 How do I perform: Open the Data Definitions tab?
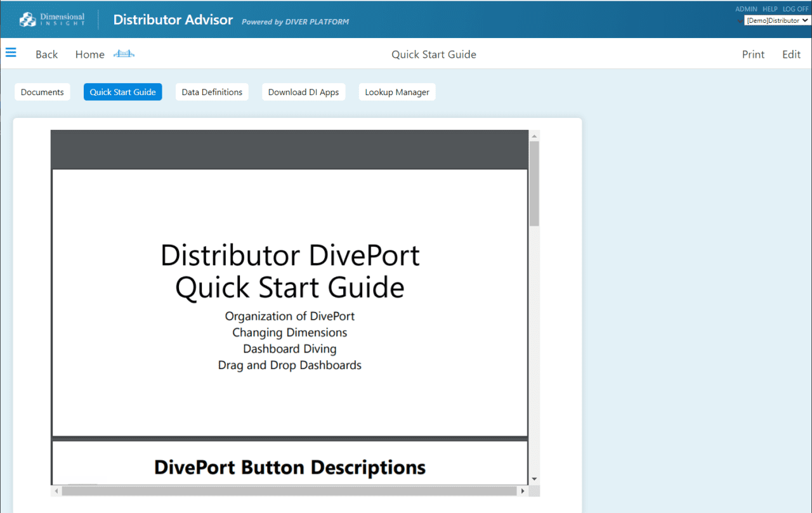pyautogui.click(x=212, y=91)
